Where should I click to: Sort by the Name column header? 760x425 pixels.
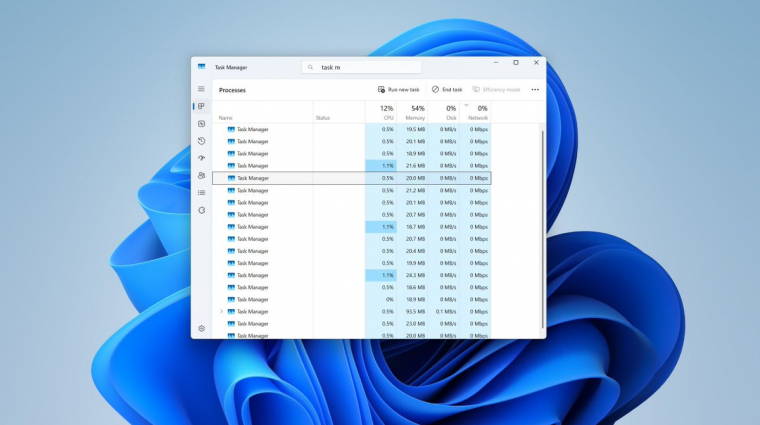(x=226, y=118)
